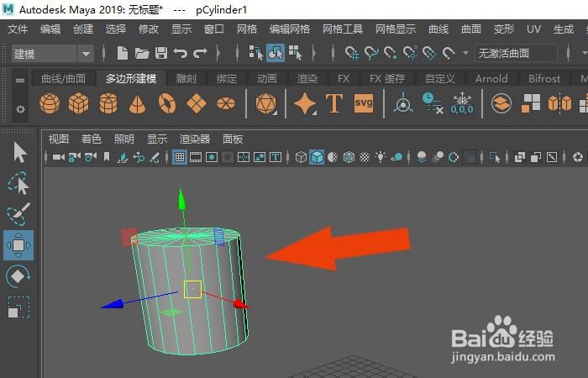Click the Save Scene floppy icon
The width and height of the screenshot is (588, 378).
click(161, 53)
